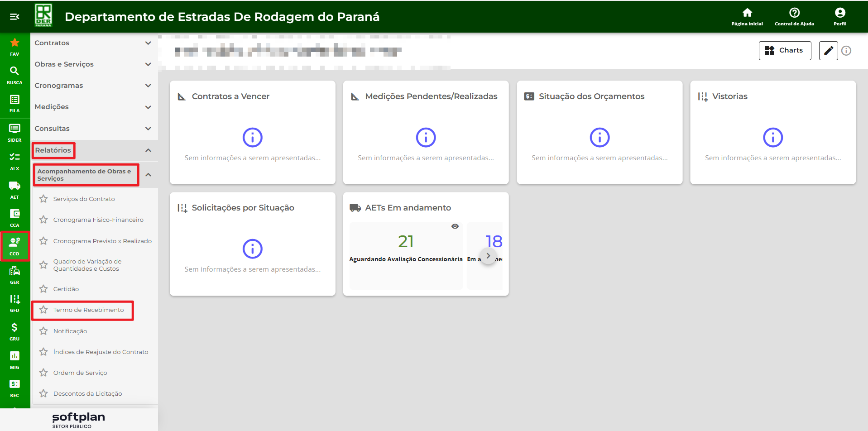Open Termo de Recebimento report
This screenshot has height=431, width=868.
(88, 310)
